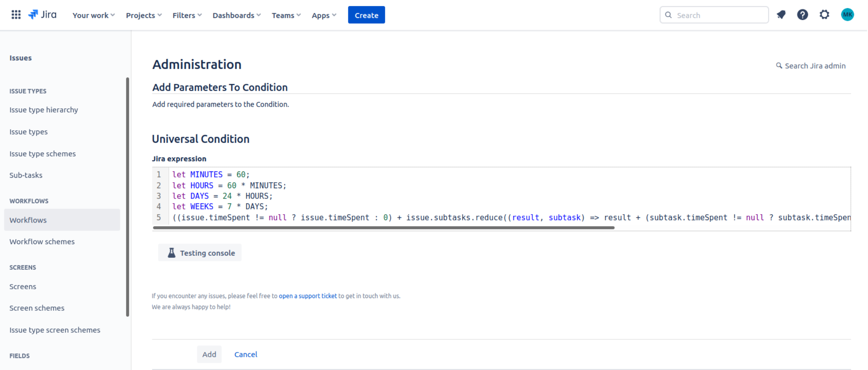Viewport: 868px width, 370px height.
Task: Click the code editor horizontal scrollbar
Action: click(383, 228)
